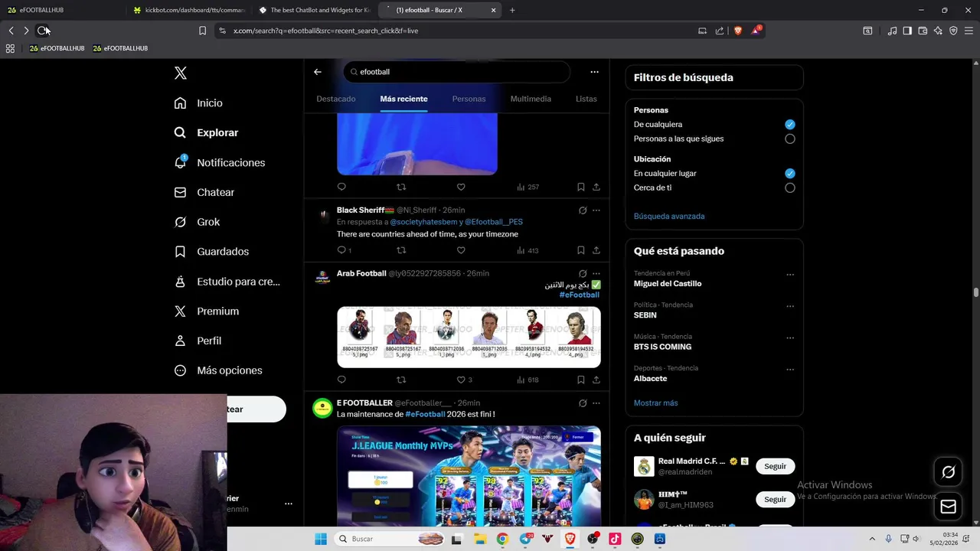Image resolution: width=980 pixels, height=551 pixels.
Task: Select Cerca de ti location filter
Action: [789, 187]
